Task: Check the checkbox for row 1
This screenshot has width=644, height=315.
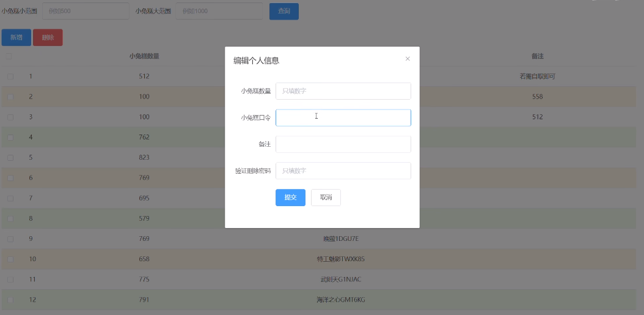Action: [10, 76]
